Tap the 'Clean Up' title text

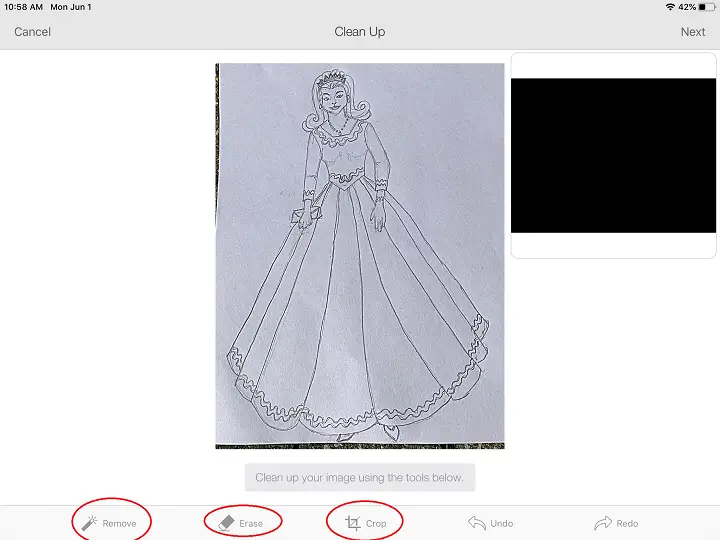360,32
